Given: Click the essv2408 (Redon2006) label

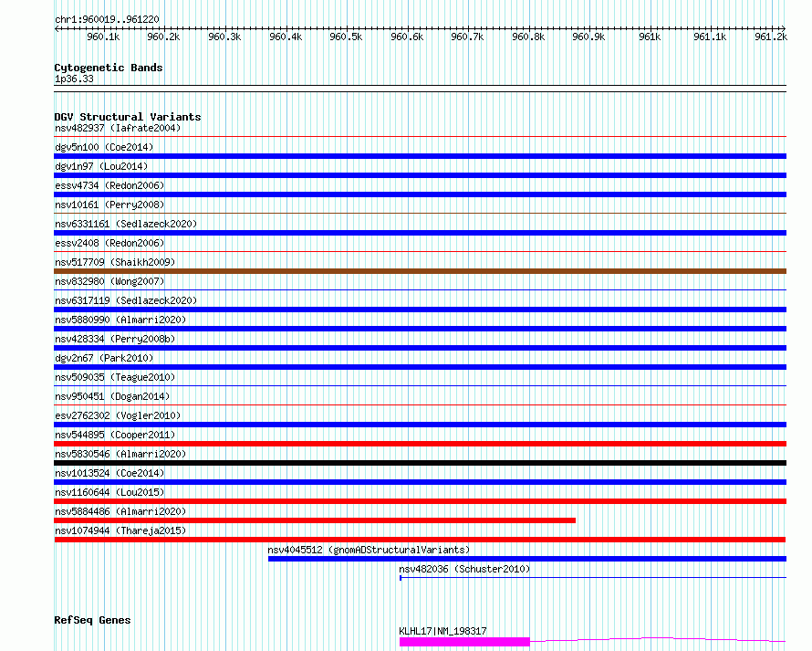Looking at the screenshot, I should tap(109, 243).
